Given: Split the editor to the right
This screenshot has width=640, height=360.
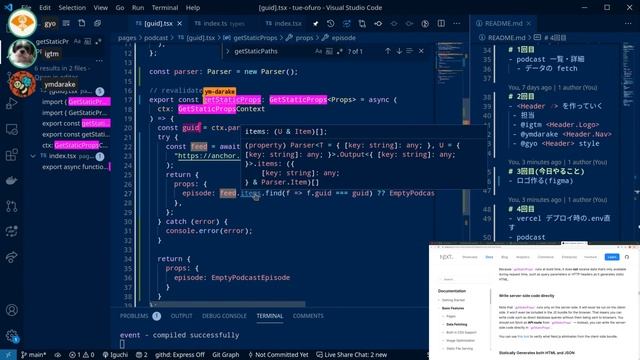Looking at the screenshot, I should [441, 24].
